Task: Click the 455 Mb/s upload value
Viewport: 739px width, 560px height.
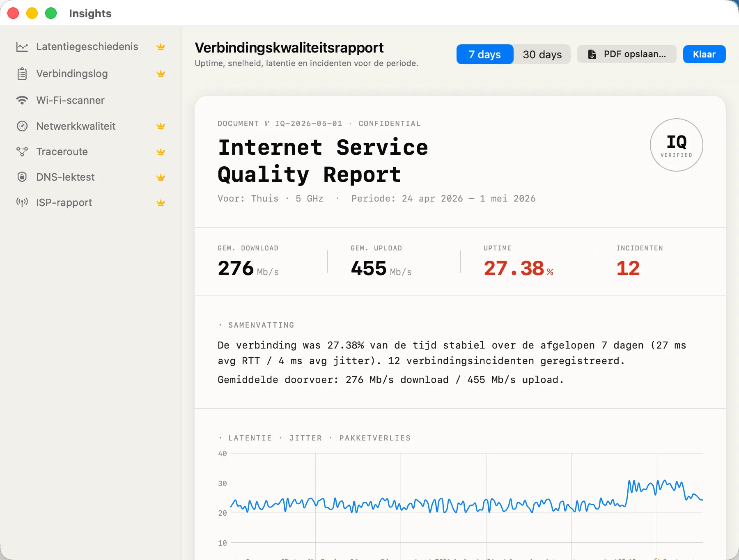Action: tap(381, 269)
